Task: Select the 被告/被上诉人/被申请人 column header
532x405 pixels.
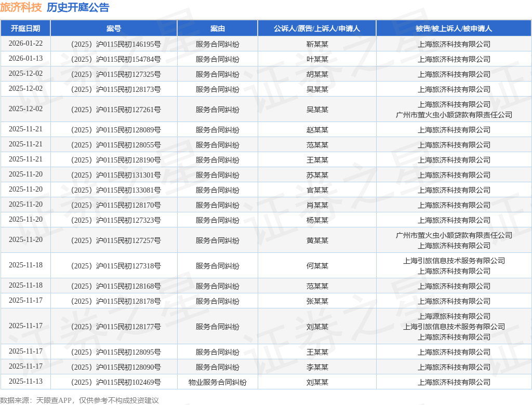Action: (454, 29)
